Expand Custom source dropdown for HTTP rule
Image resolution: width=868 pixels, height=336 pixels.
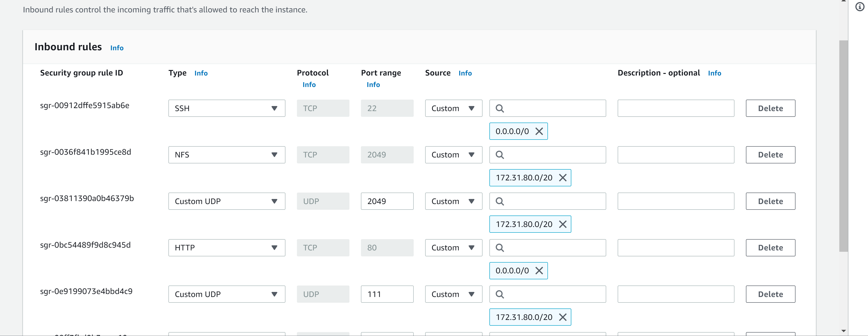(453, 248)
